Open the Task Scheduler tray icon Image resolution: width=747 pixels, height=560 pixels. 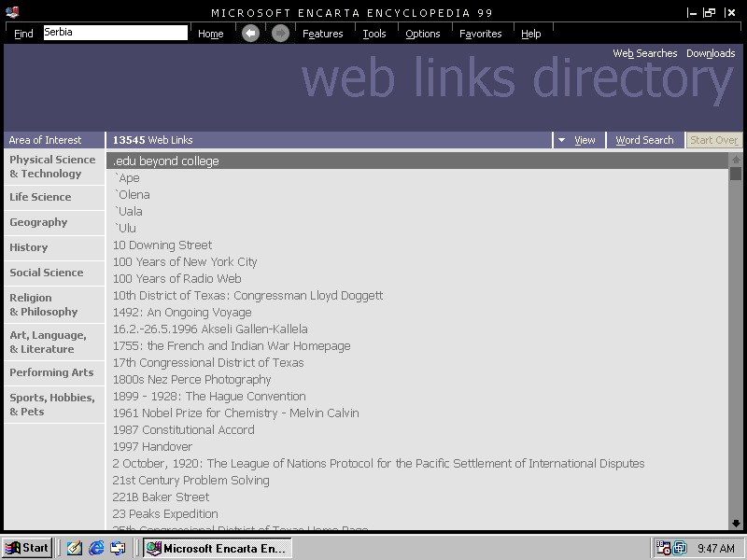click(663, 548)
